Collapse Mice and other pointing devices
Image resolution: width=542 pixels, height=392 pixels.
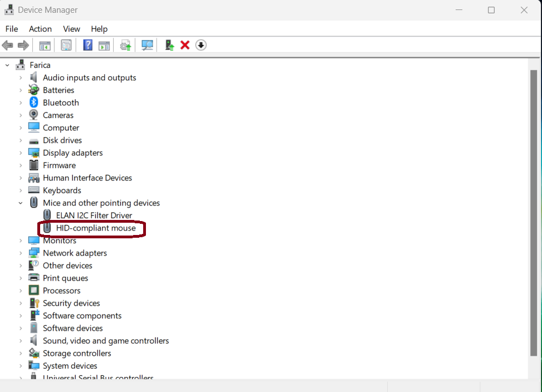(21, 203)
